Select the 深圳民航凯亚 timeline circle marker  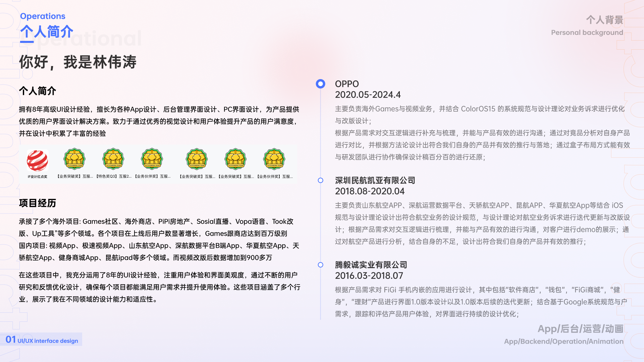pos(320,180)
